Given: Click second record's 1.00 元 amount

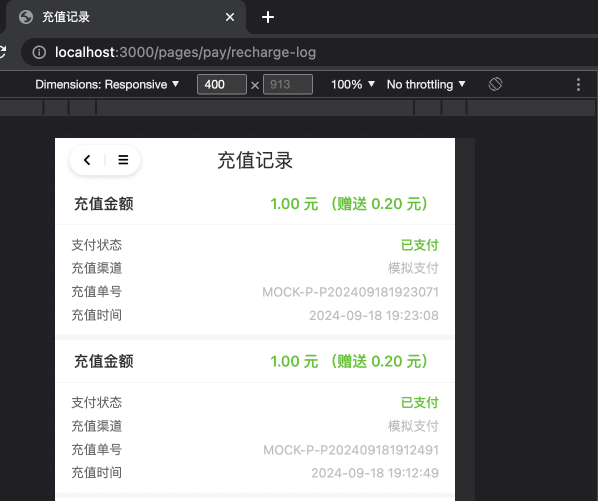Looking at the screenshot, I should [294, 361].
